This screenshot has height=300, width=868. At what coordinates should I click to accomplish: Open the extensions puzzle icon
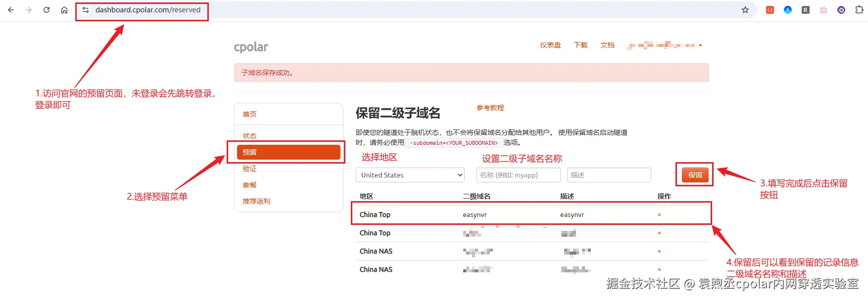click(859, 10)
